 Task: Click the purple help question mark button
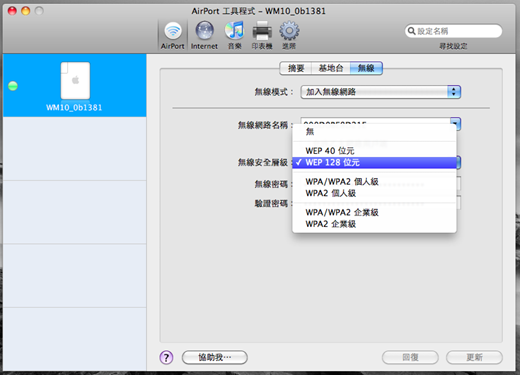click(x=166, y=357)
